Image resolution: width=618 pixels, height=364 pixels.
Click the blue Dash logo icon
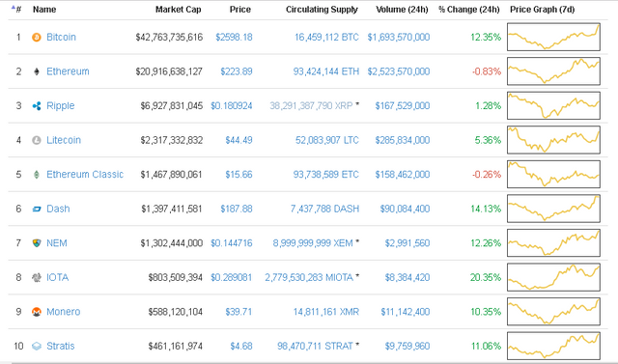37,209
